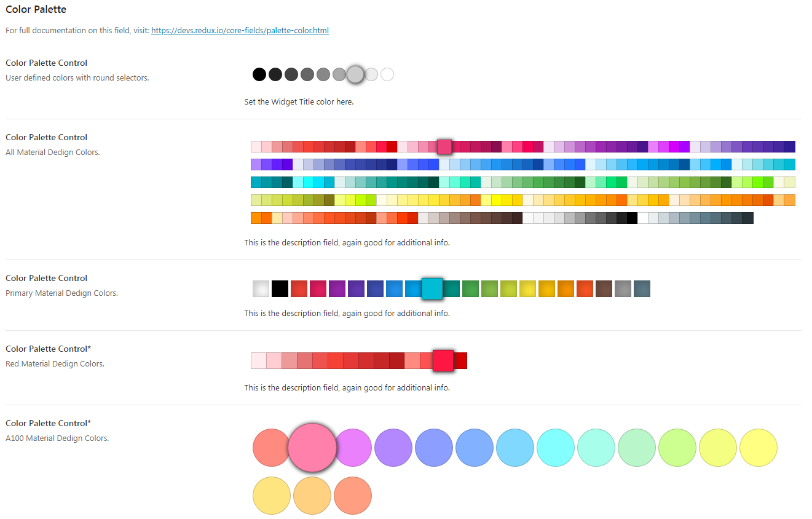Select the white-gray first Primary Material swatch
This screenshot has width=812, height=519.
pyautogui.click(x=261, y=288)
